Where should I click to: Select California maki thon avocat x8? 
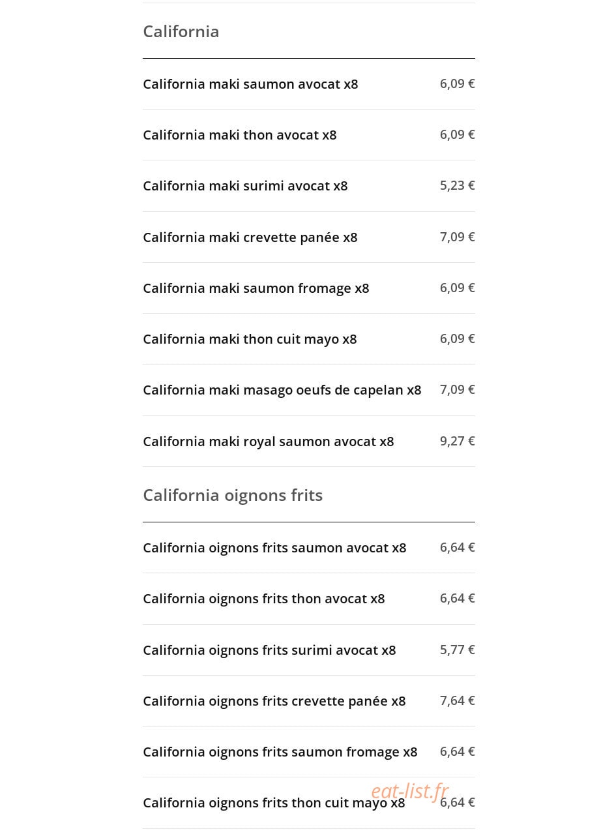(309, 135)
